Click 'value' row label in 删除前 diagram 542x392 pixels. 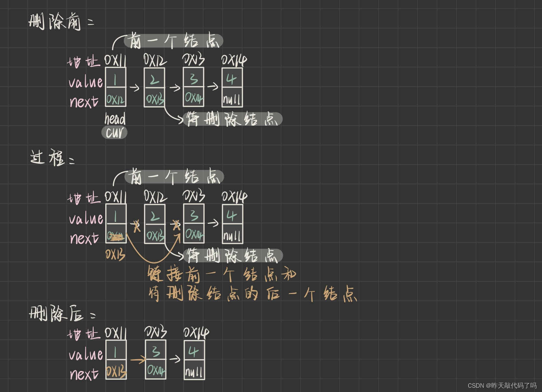(x=86, y=82)
